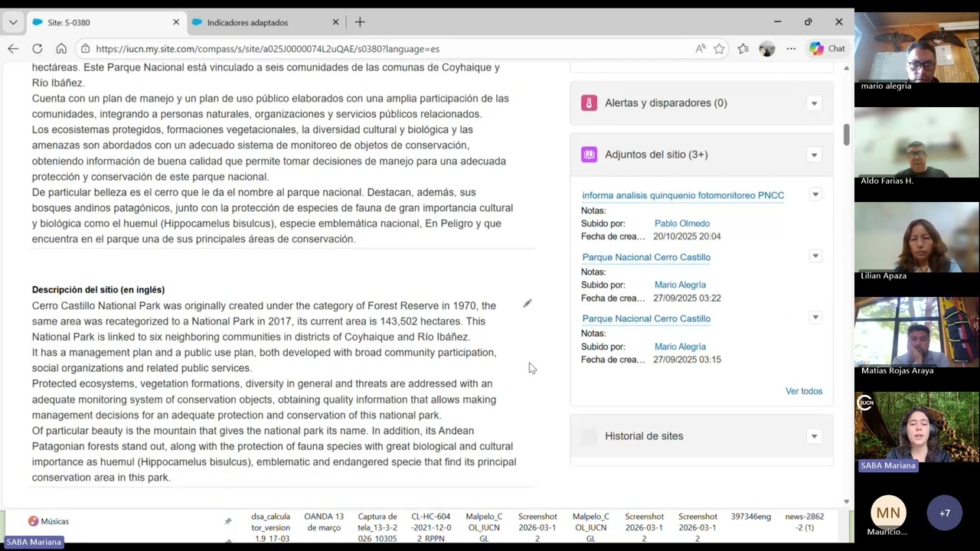Open the tab search dropdown arrow
This screenshot has height=551, width=980.
tap(13, 22)
